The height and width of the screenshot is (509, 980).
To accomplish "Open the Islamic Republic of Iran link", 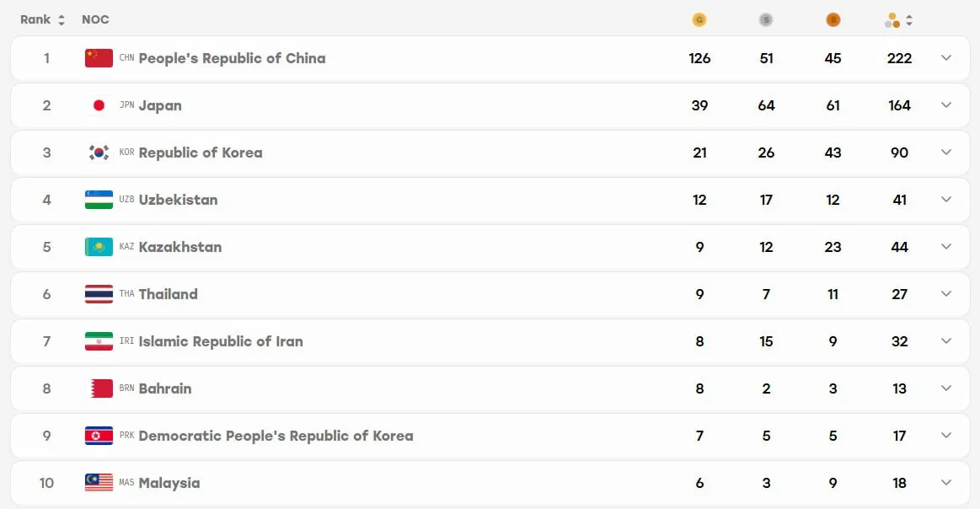I will [221, 341].
